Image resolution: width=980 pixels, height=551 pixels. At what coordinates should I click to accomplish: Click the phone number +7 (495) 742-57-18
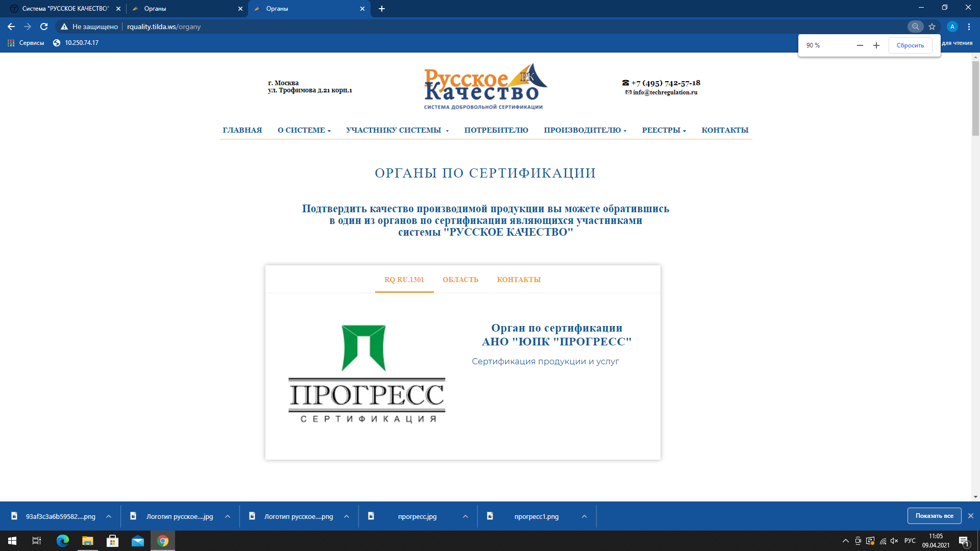click(x=666, y=83)
